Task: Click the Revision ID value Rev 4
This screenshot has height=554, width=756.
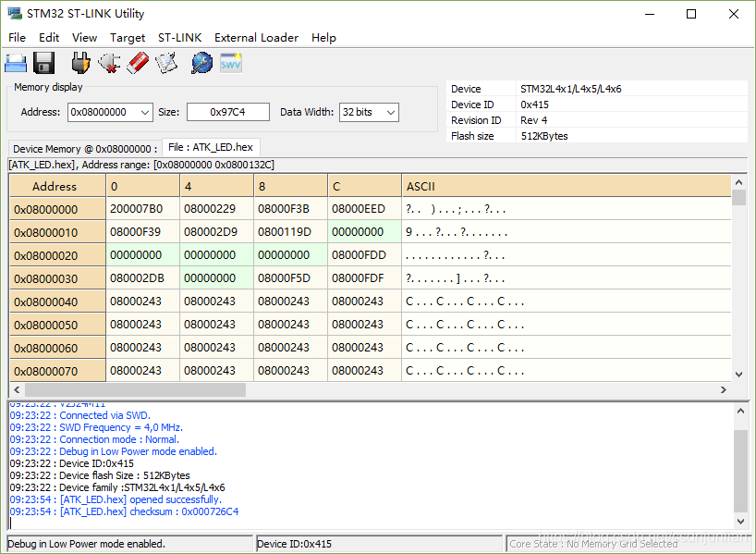Action: pyautogui.click(x=534, y=120)
